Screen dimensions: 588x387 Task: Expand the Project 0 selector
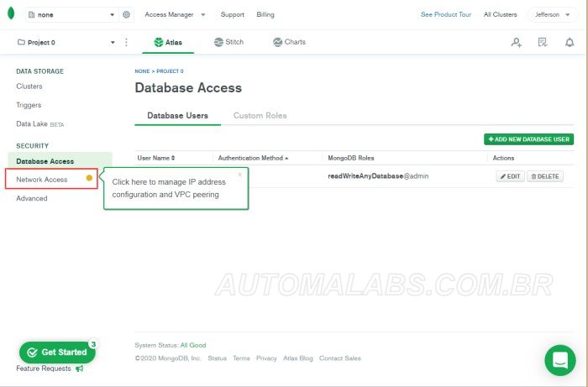pos(66,42)
